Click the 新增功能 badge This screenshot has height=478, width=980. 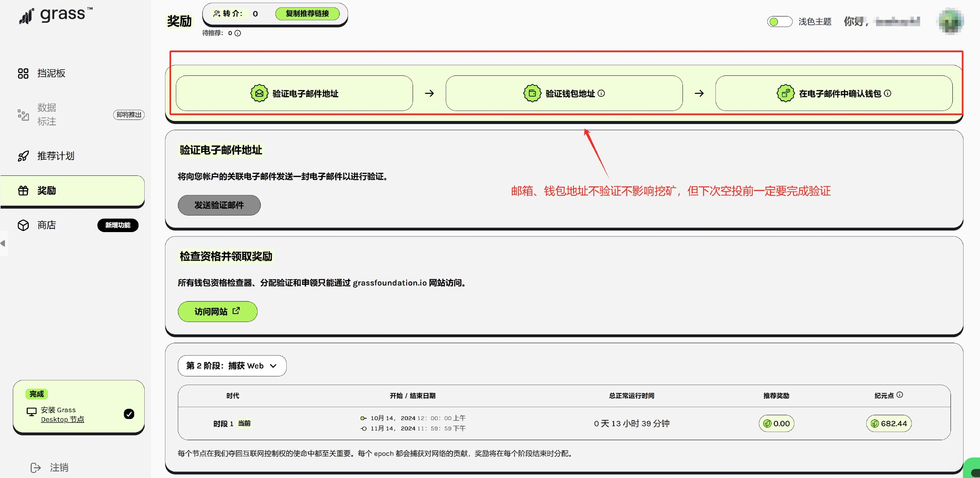tap(118, 225)
